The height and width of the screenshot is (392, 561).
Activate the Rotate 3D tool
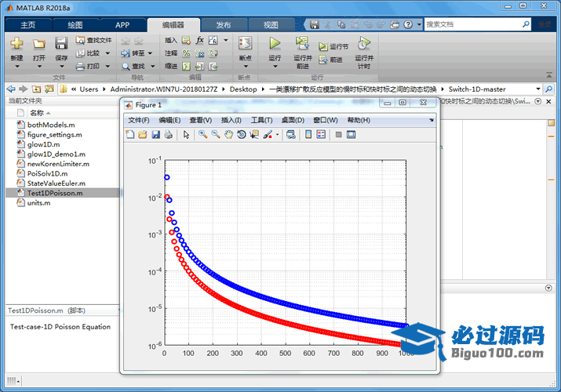[242, 135]
